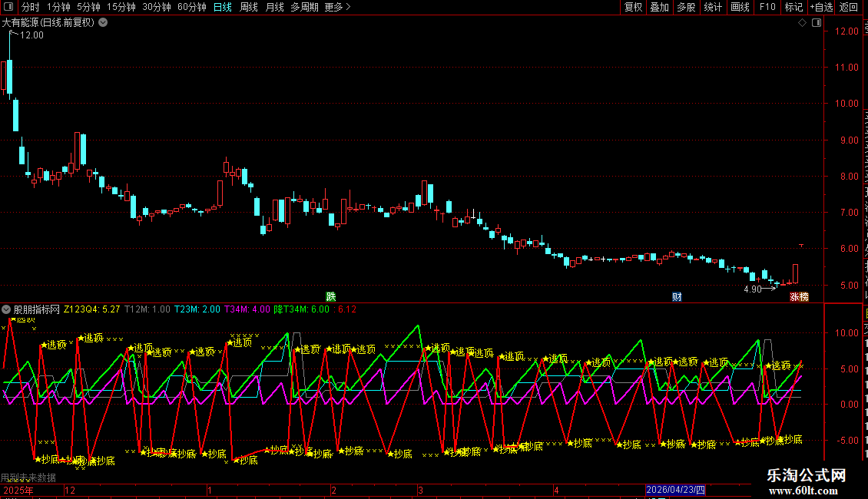Click the 统计 statistics button
The width and height of the screenshot is (868, 499).
[x=713, y=7]
